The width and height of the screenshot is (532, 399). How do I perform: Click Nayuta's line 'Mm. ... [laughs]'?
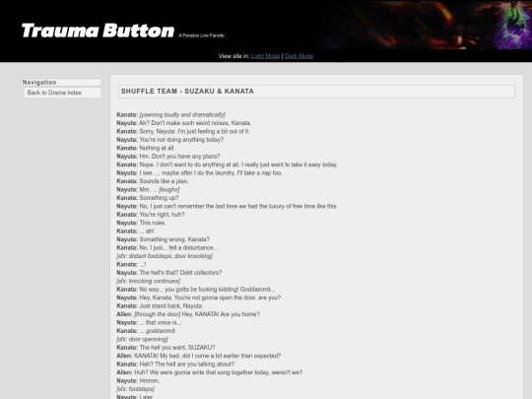point(160,189)
